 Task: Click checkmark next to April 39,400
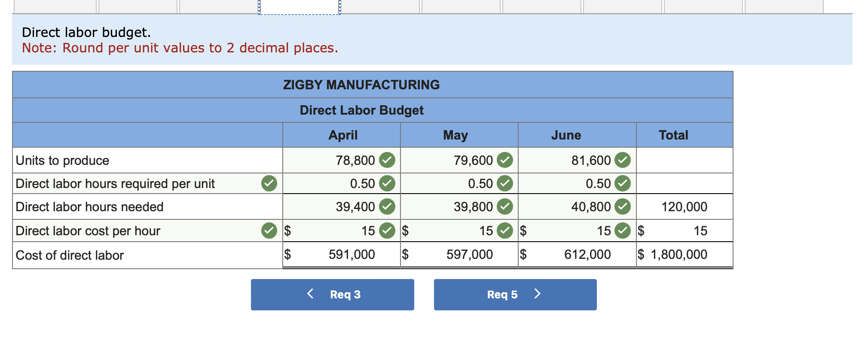[x=387, y=206]
